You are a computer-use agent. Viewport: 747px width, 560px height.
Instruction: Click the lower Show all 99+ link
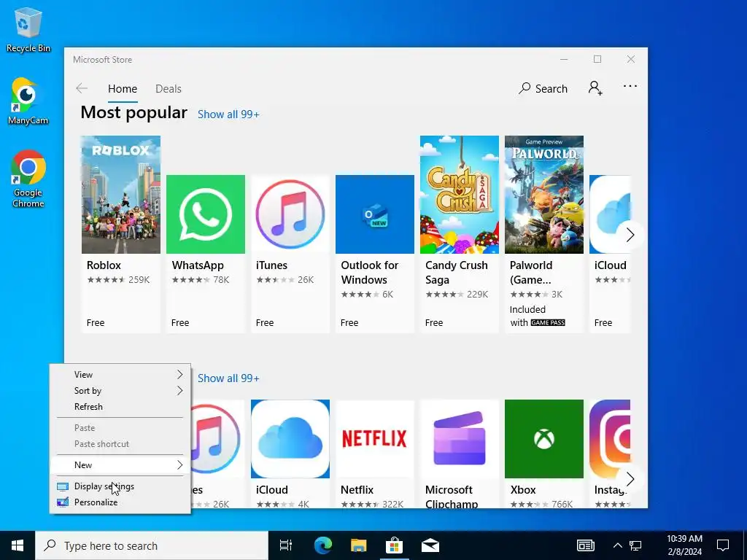(228, 378)
